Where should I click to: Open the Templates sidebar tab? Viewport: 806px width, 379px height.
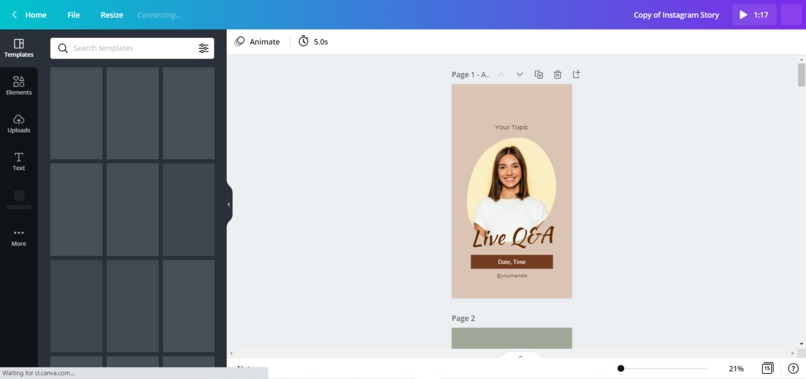pyautogui.click(x=19, y=48)
